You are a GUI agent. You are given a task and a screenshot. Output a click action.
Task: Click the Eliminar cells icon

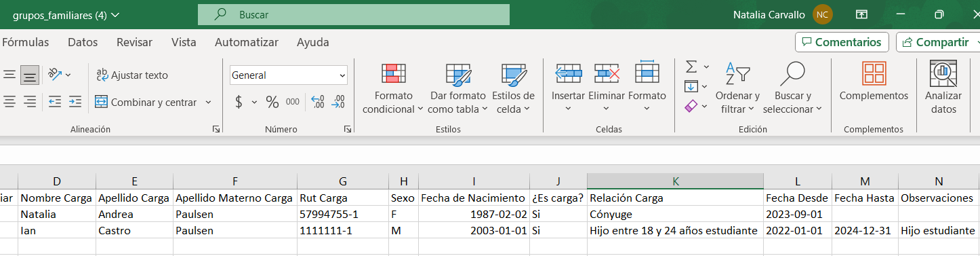tap(607, 73)
